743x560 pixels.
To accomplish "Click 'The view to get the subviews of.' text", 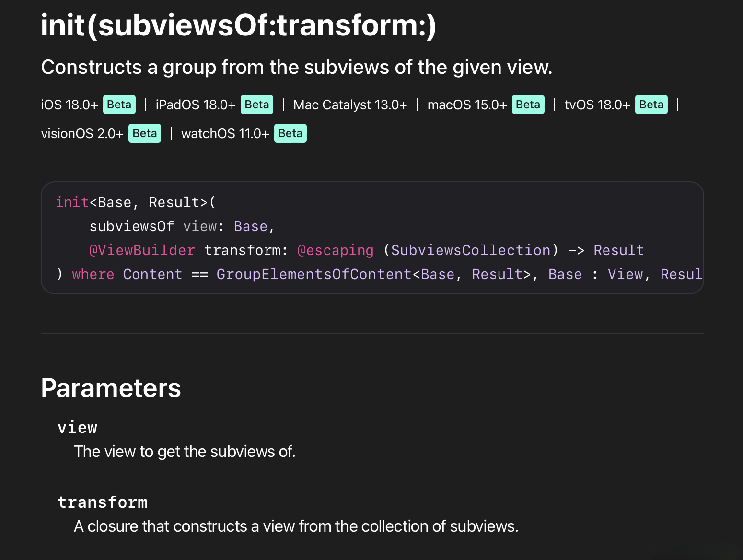I will click(185, 452).
